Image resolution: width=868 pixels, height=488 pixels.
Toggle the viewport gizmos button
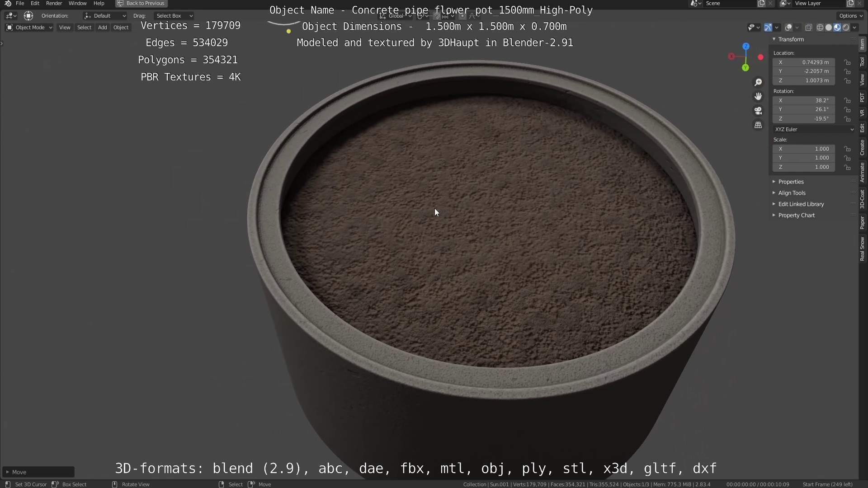tap(768, 28)
